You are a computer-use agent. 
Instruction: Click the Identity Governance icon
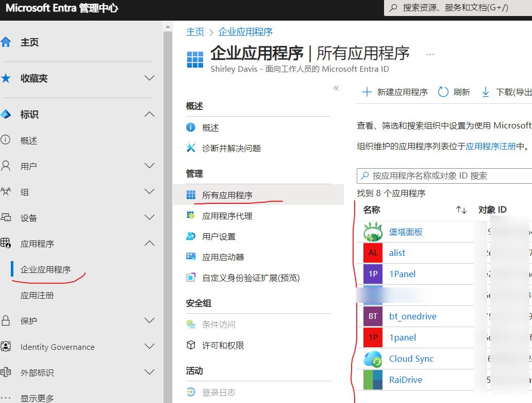pos(6,346)
